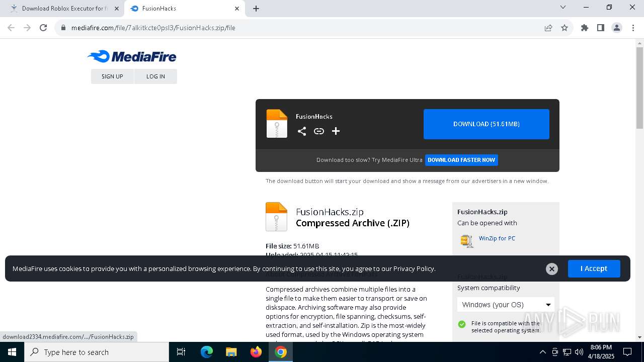644x362 pixels.
Task: Go forward with browser forward arrow
Action: click(x=27, y=28)
